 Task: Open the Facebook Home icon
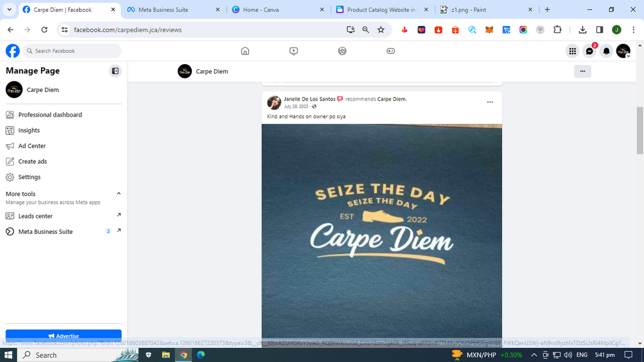(245, 51)
